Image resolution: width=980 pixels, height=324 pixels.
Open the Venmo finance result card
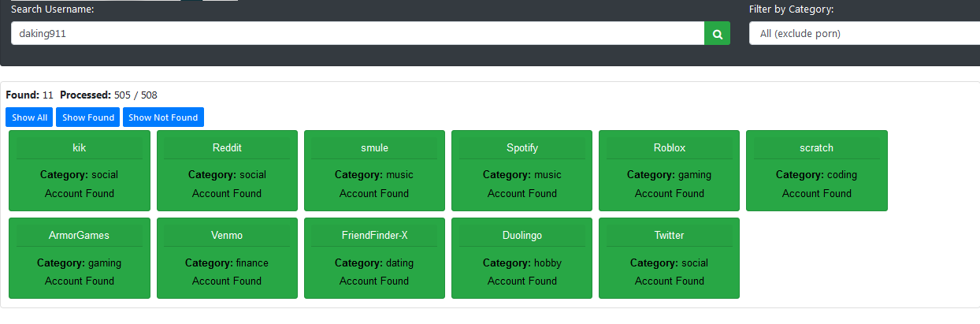227,258
